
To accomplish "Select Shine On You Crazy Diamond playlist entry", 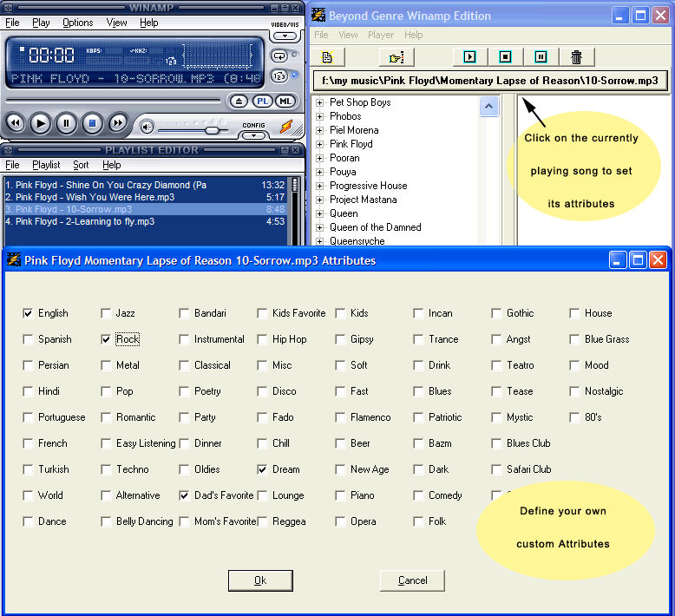I will tap(145, 185).
